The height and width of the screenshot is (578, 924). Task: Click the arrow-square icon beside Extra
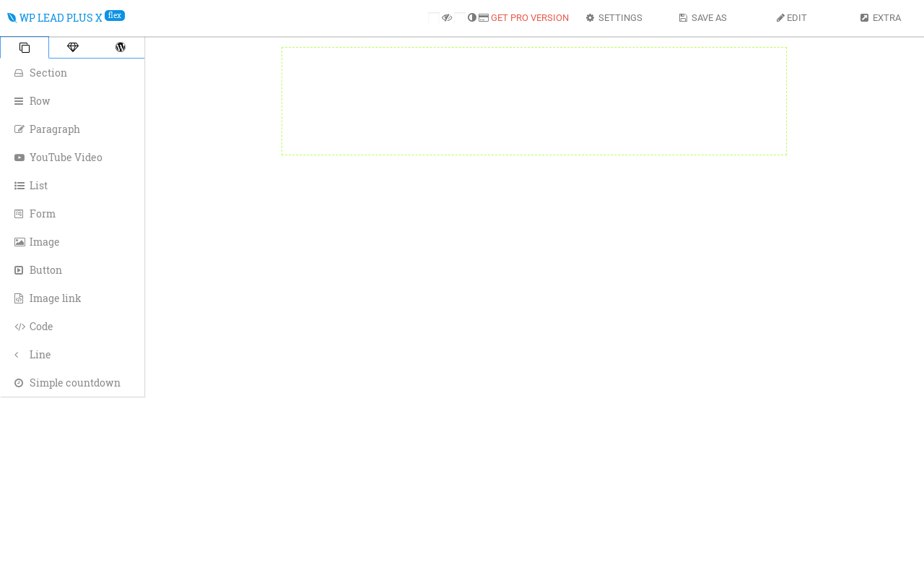(864, 17)
